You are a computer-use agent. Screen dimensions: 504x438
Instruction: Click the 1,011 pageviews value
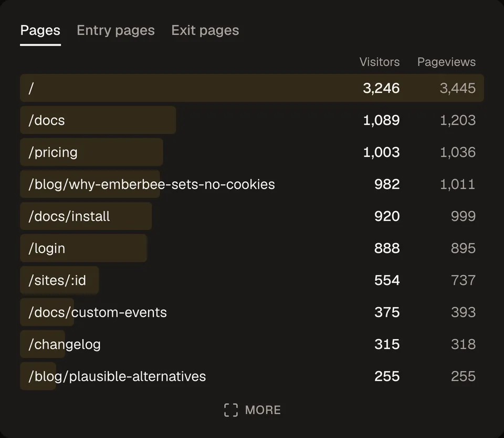tap(458, 184)
